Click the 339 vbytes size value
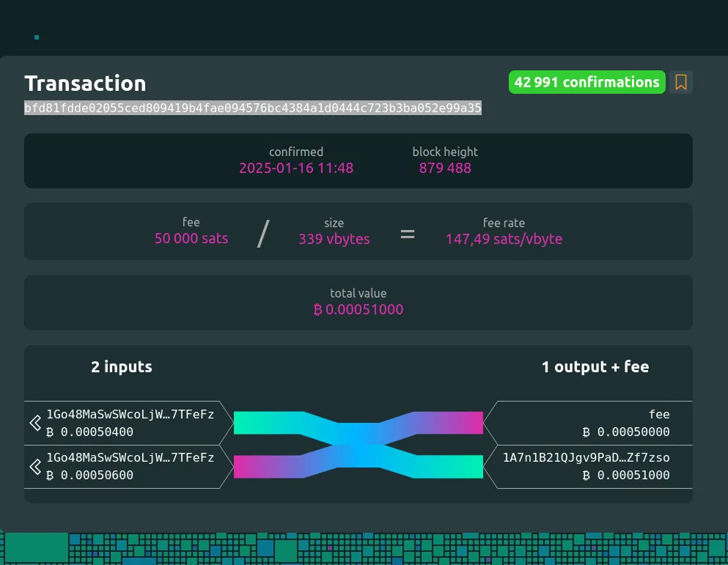Screen dimensions: 728x565 (x=334, y=239)
